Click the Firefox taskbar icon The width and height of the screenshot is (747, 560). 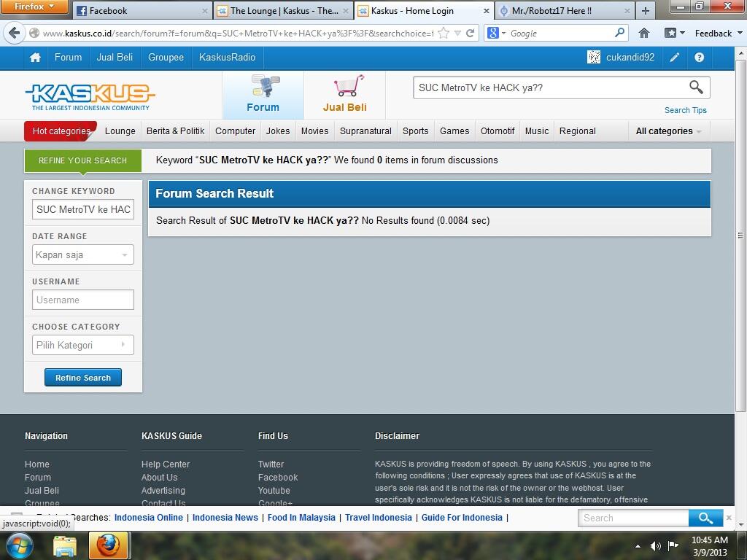tap(108, 546)
